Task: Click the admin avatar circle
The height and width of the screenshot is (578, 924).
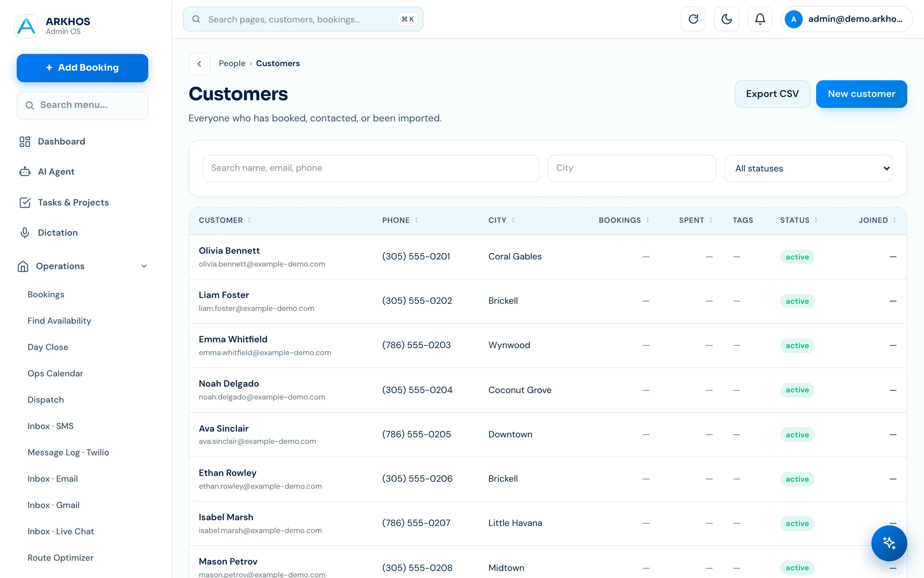Action: [x=793, y=19]
